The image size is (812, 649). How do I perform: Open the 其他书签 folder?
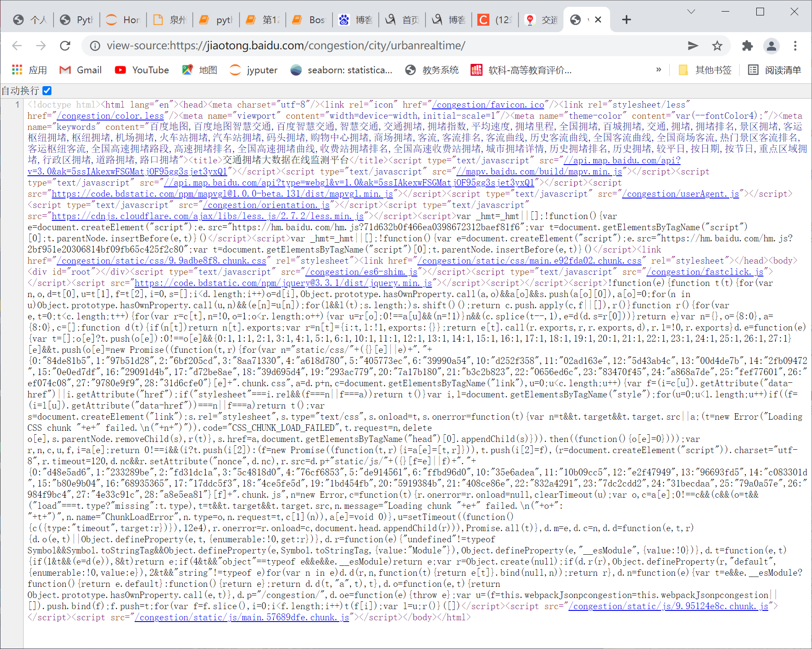click(705, 70)
